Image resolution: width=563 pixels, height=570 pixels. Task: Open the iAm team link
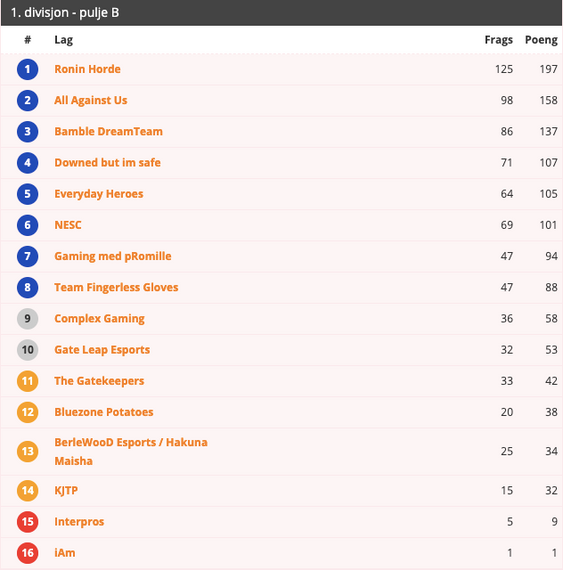[65, 553]
